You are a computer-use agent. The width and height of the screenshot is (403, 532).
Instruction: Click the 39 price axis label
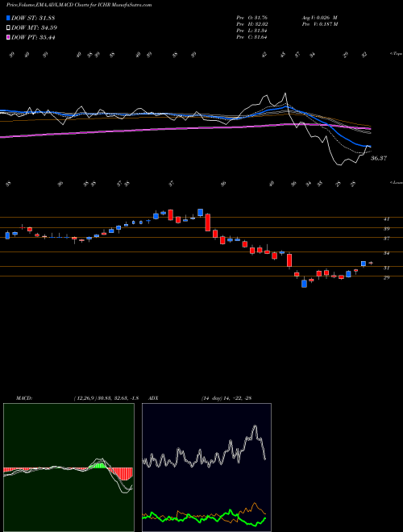(386, 229)
